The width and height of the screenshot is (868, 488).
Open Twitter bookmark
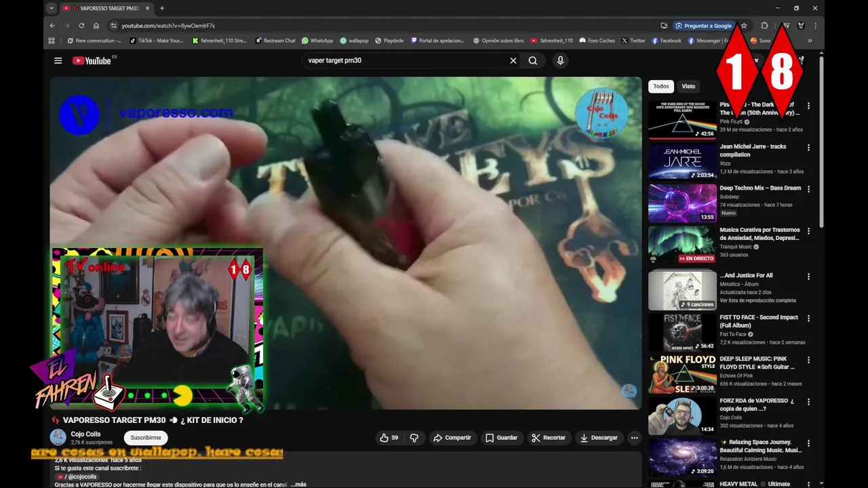633,41
